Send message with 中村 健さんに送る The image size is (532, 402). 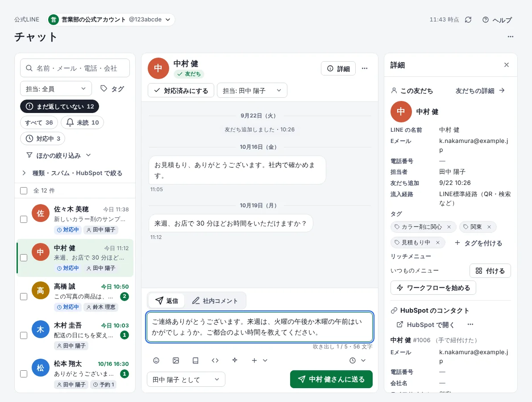click(331, 379)
